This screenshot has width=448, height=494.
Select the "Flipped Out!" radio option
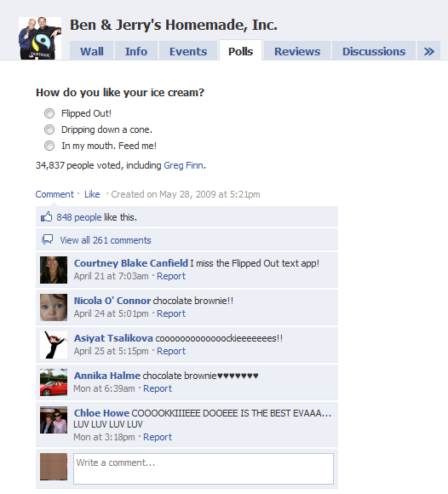coord(49,113)
